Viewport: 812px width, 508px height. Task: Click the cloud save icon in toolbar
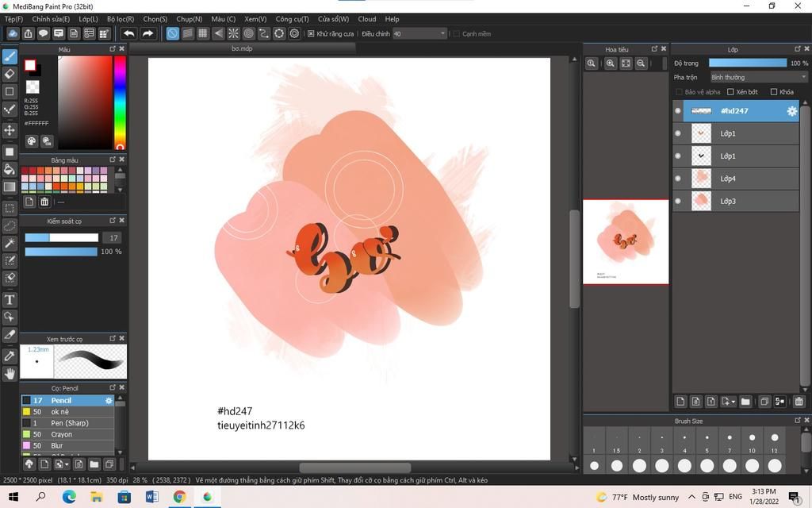13,33
